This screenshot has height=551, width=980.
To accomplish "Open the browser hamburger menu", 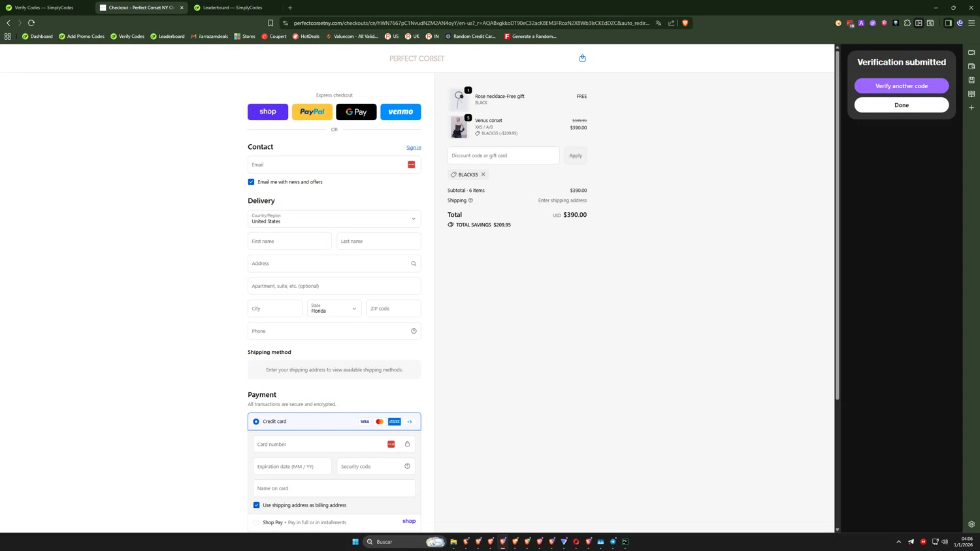I will pyautogui.click(x=971, y=23).
